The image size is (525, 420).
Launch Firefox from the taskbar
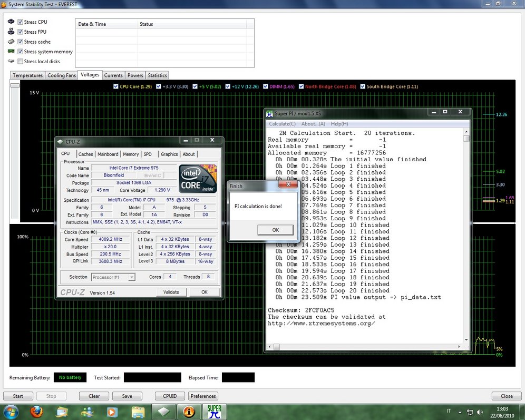coord(36,412)
